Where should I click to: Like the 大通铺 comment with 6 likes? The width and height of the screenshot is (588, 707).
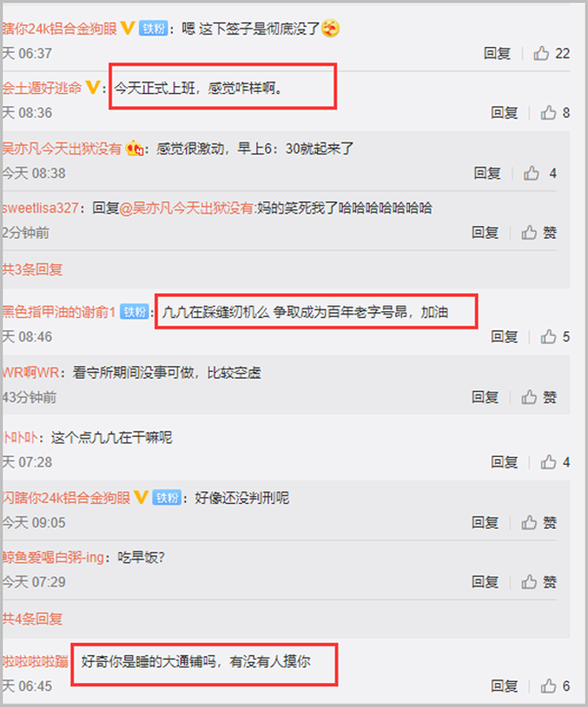548,686
